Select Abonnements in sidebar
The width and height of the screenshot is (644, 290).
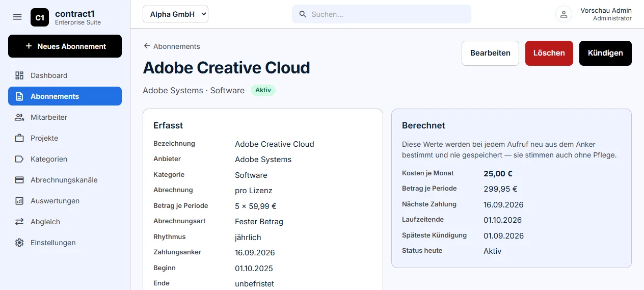65,96
